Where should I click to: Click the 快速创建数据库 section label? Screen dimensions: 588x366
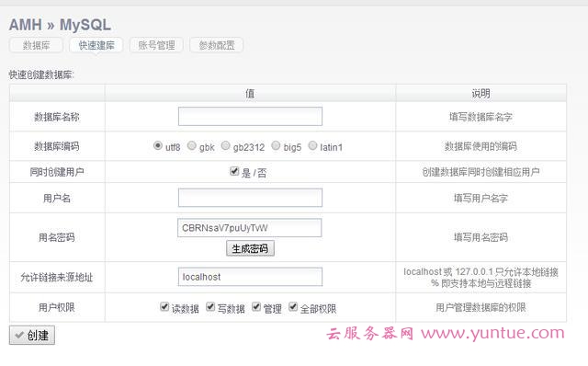41,74
